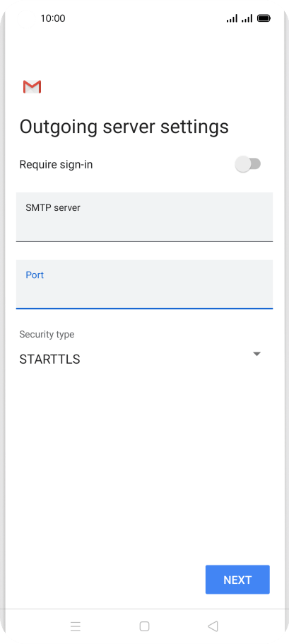Expand the Security type dropdown arrow
Image resolution: width=289 pixels, height=644 pixels.
coord(256,354)
